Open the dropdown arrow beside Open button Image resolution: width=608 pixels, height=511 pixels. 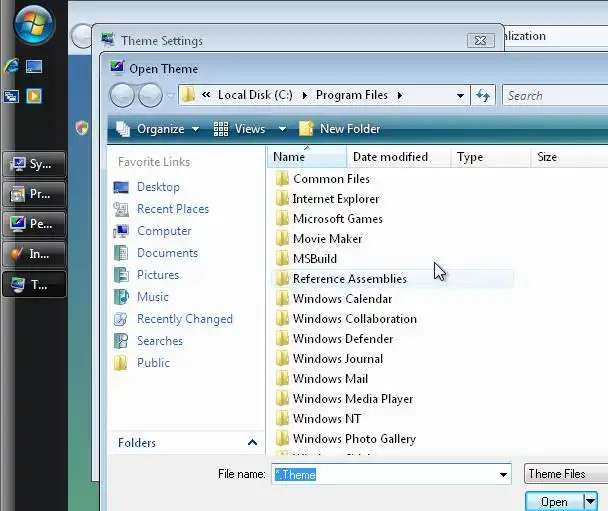click(590, 502)
